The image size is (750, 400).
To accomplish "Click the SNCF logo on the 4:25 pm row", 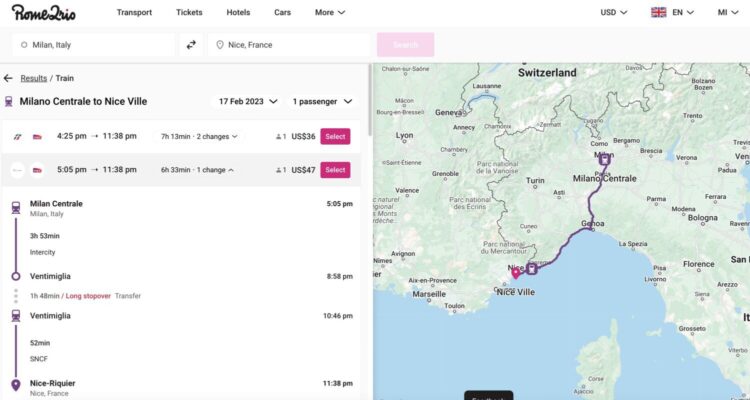I will pyautogui.click(x=37, y=137).
